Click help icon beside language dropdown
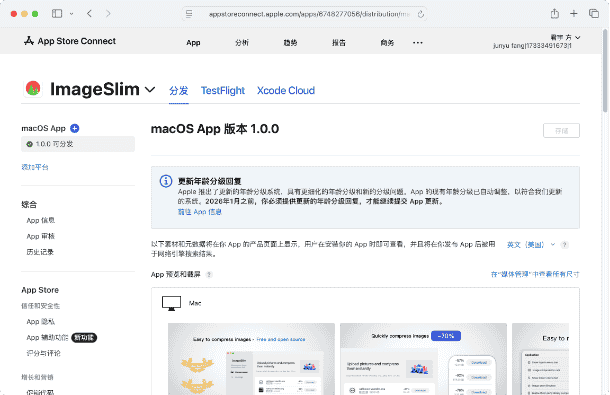The width and height of the screenshot is (610, 395). (564, 245)
